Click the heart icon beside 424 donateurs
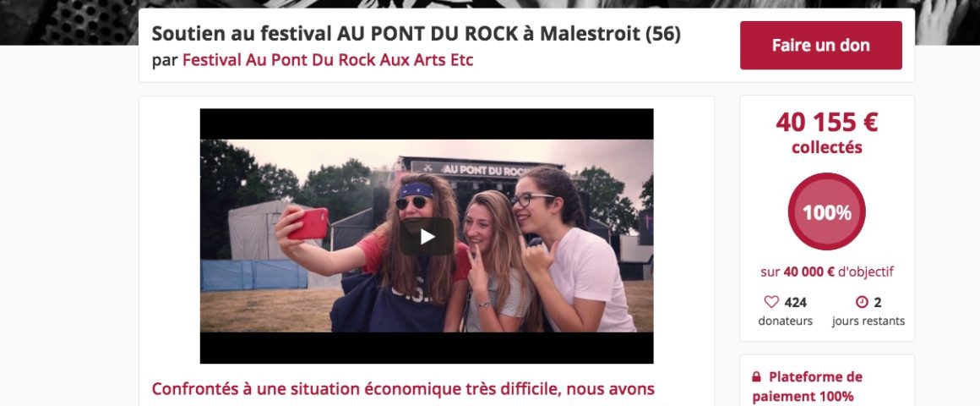Viewport: 980px width, 406px height. [x=771, y=302]
